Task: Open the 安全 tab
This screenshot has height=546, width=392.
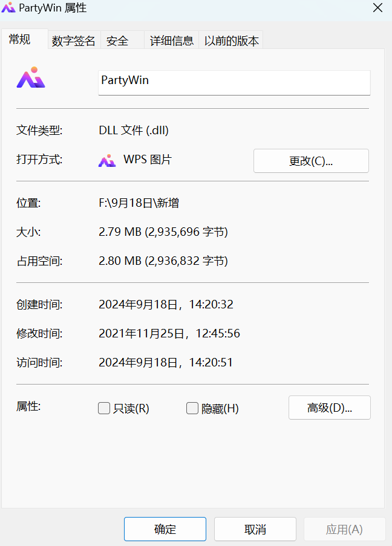Action: coord(122,40)
